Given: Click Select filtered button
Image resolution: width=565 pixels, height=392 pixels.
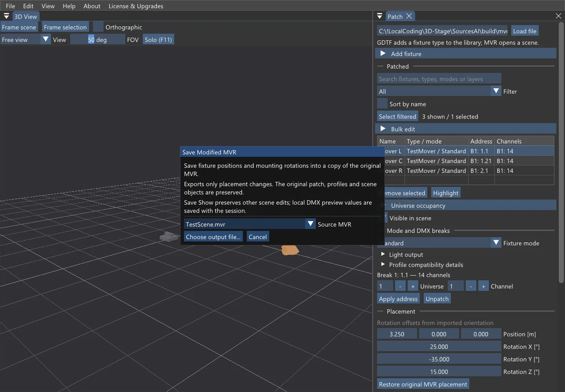Looking at the screenshot, I should pos(397,116).
